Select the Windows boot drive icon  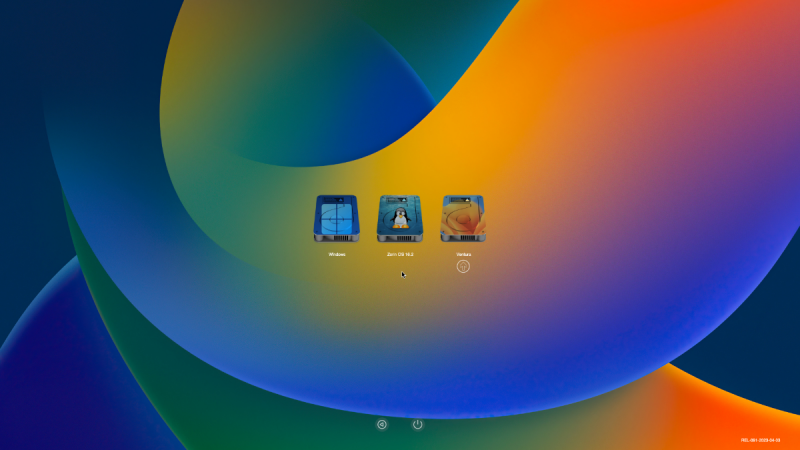click(x=337, y=218)
